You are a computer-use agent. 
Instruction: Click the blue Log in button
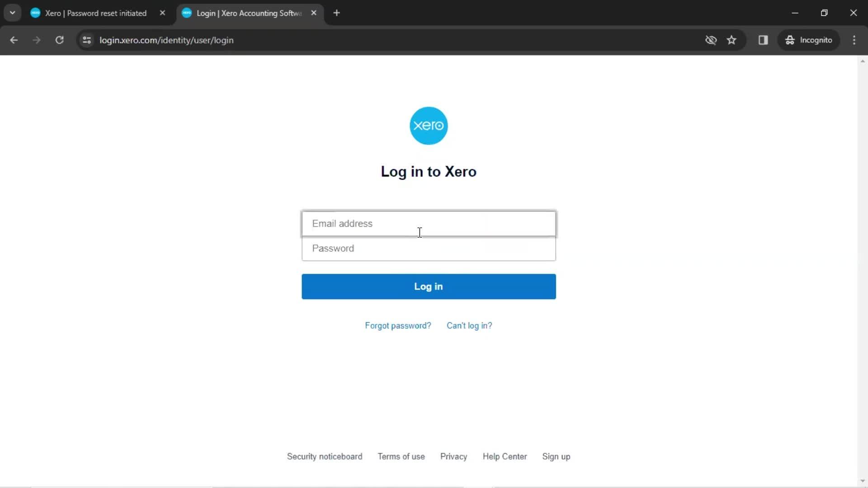[x=429, y=286]
